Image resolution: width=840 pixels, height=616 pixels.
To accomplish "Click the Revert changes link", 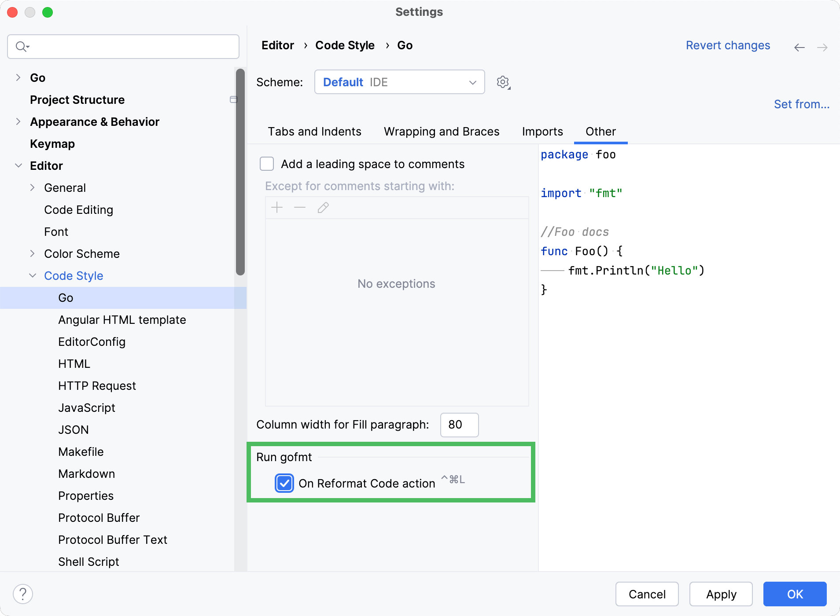I will 727,45.
